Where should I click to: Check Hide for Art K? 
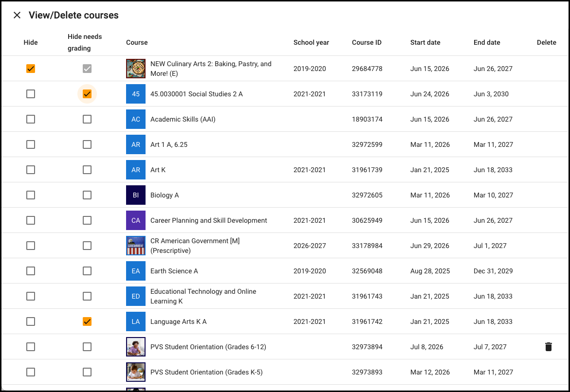tap(31, 170)
